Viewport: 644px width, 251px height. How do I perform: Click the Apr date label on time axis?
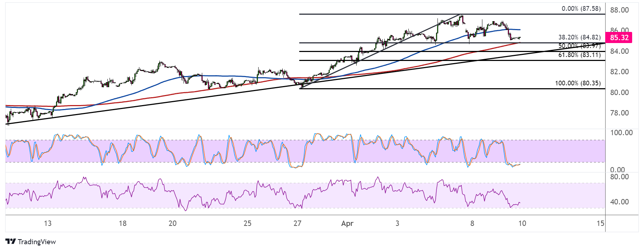point(347,223)
